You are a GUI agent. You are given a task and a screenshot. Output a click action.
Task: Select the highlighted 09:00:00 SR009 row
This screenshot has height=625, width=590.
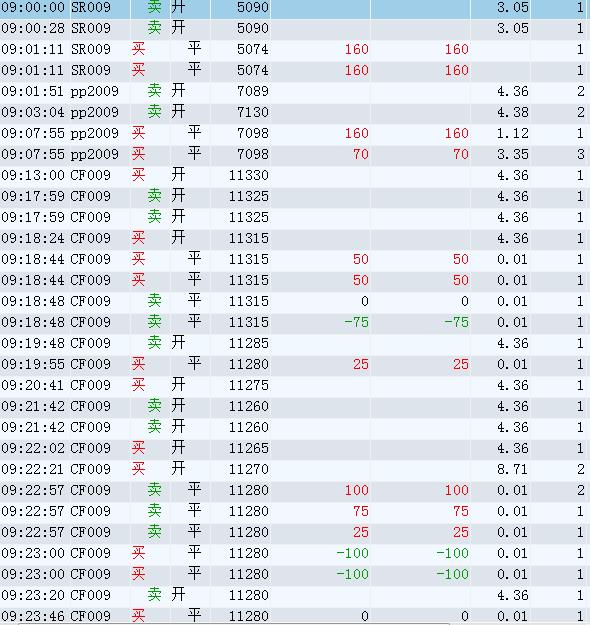pyautogui.click(x=294, y=8)
